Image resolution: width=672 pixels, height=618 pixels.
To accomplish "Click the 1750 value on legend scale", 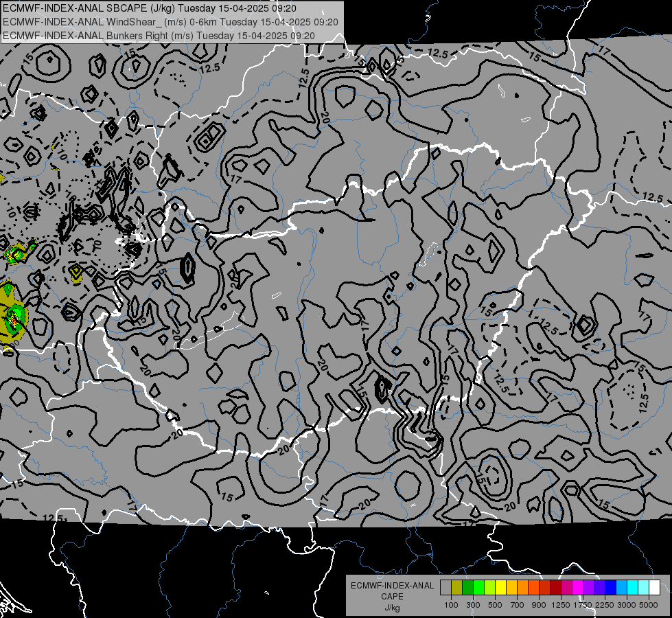I will (x=583, y=605).
